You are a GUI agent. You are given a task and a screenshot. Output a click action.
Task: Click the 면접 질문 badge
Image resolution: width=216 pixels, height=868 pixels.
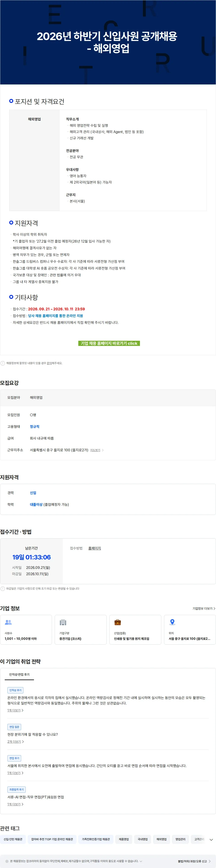[x=14, y=727]
